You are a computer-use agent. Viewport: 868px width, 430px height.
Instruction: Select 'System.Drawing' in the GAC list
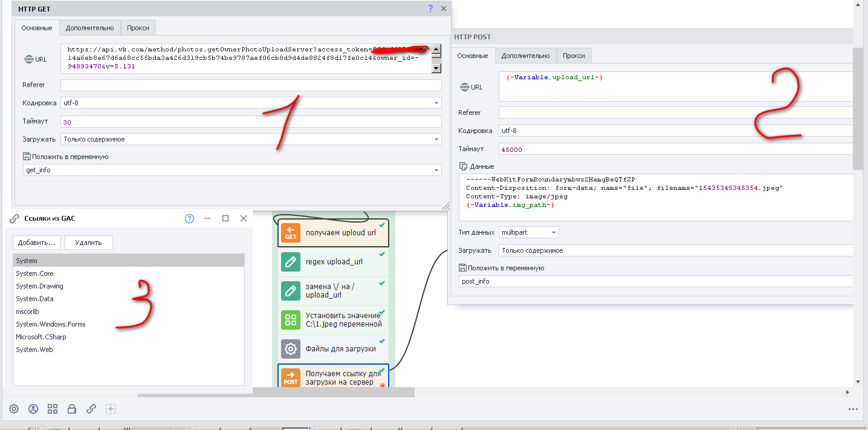(40, 286)
